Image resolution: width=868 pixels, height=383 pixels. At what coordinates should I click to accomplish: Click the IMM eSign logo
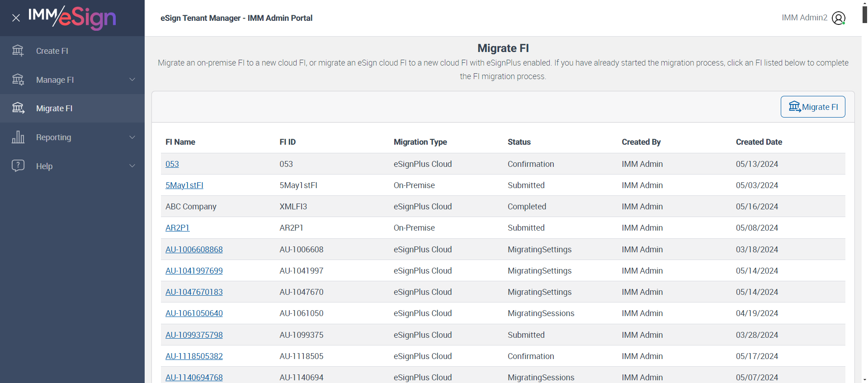point(72,18)
